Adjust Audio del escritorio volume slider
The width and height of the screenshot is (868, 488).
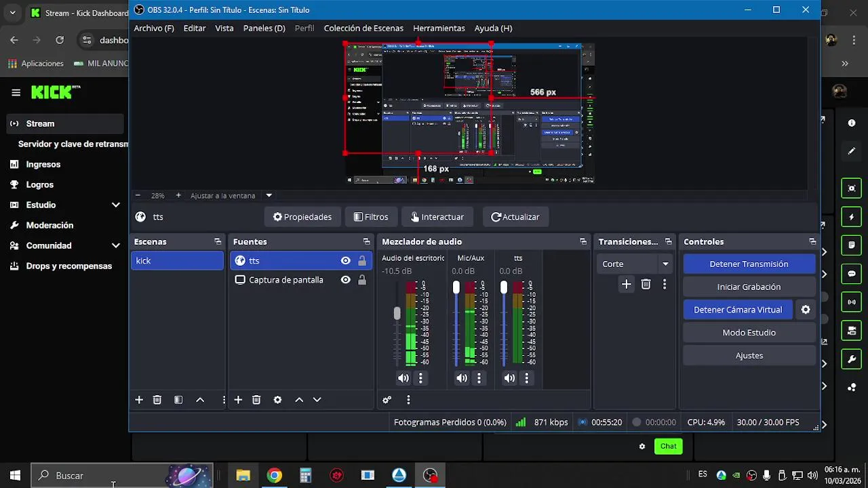[397, 313]
